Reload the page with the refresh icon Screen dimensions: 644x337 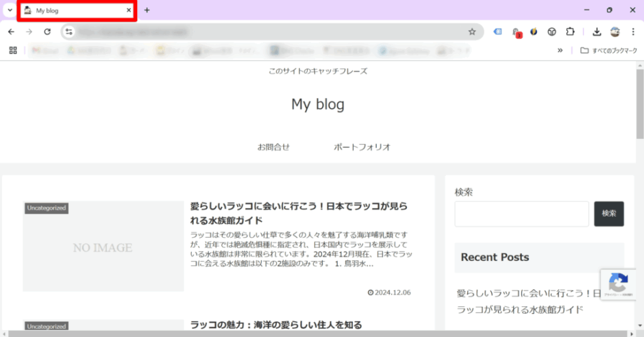tap(47, 32)
